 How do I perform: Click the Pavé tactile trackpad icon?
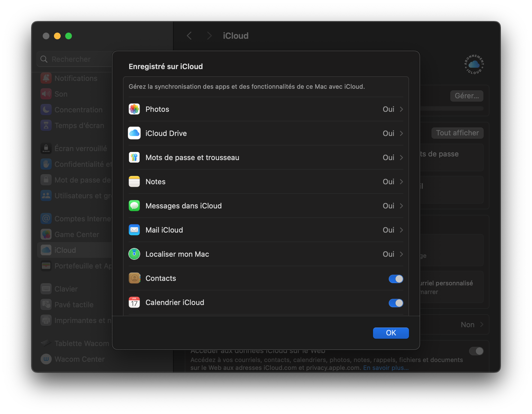pyautogui.click(x=46, y=305)
